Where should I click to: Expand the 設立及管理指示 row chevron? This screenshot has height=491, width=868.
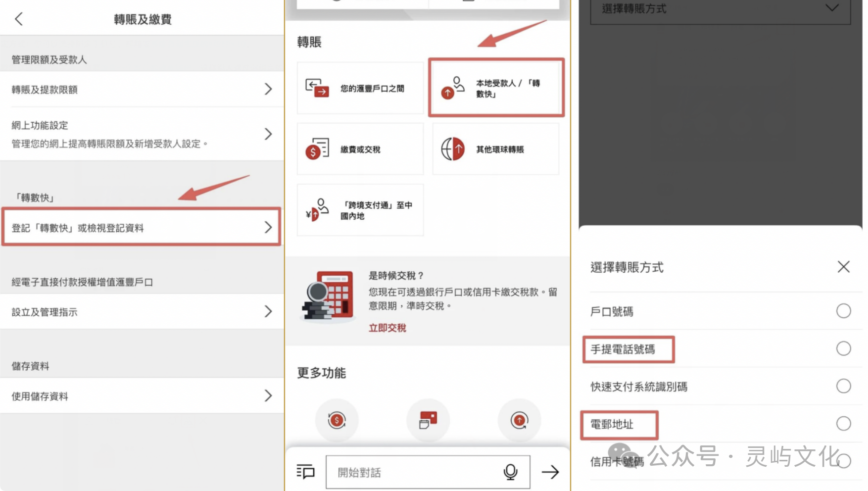click(x=268, y=311)
